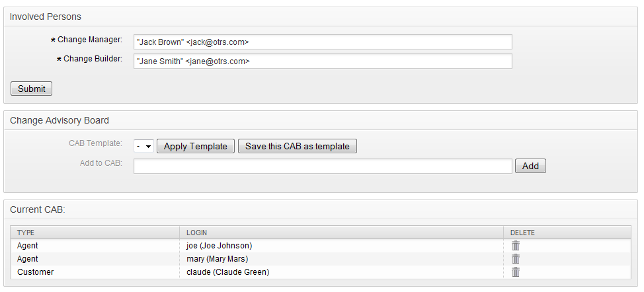Click the Change Advisory Board section header

coord(60,121)
